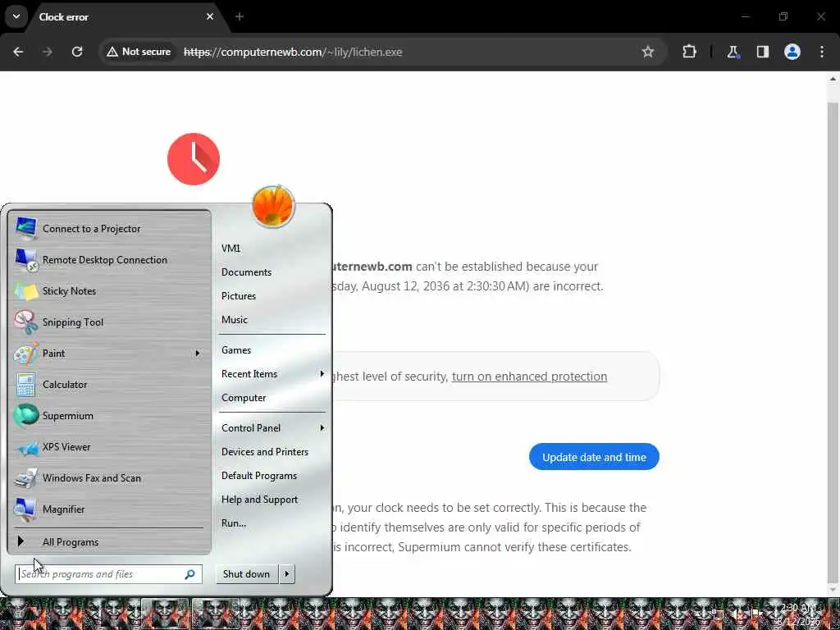Screen dimensions: 840x630
Task: Launch Magnifier icon in Start menu
Action: pos(25,509)
